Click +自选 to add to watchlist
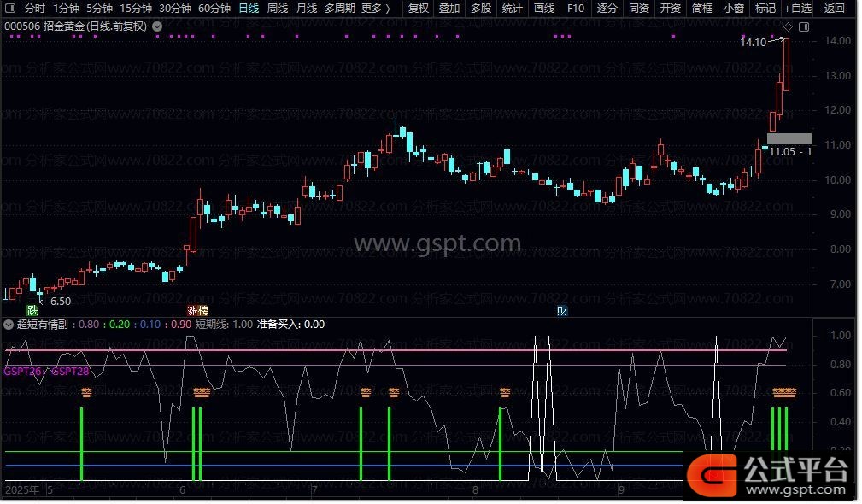The width and height of the screenshot is (862, 504). [797, 9]
